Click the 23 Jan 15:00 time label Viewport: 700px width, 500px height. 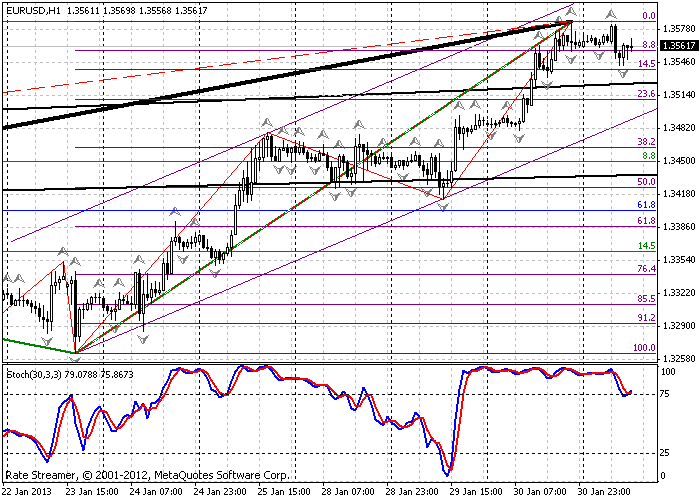pyautogui.click(x=92, y=492)
